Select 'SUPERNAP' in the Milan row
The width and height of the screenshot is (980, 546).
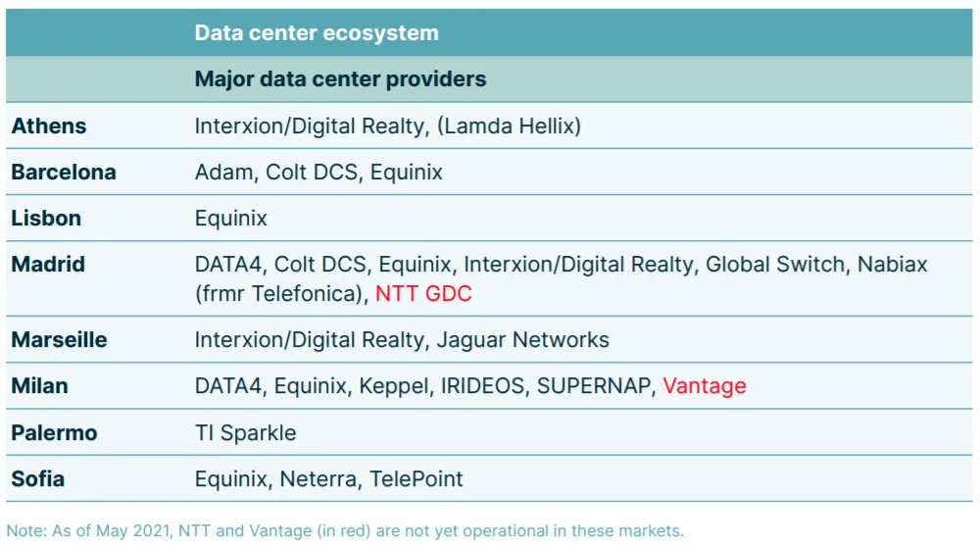(596, 386)
